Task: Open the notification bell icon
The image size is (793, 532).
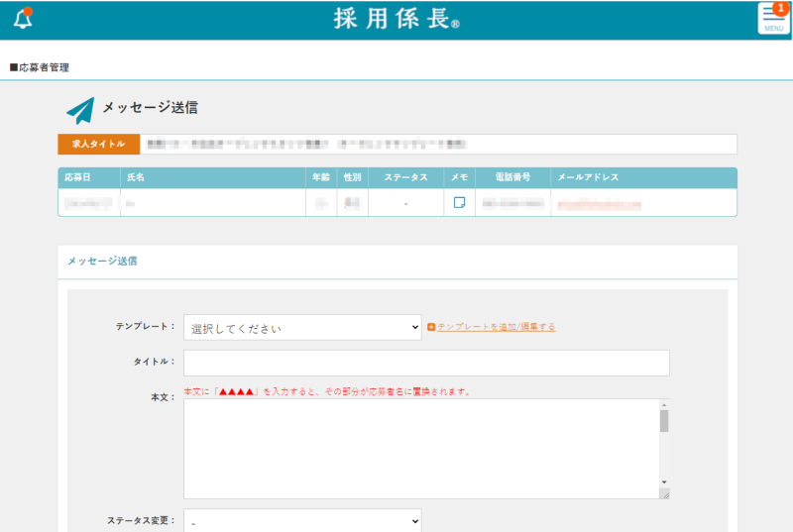Action: [x=23, y=19]
